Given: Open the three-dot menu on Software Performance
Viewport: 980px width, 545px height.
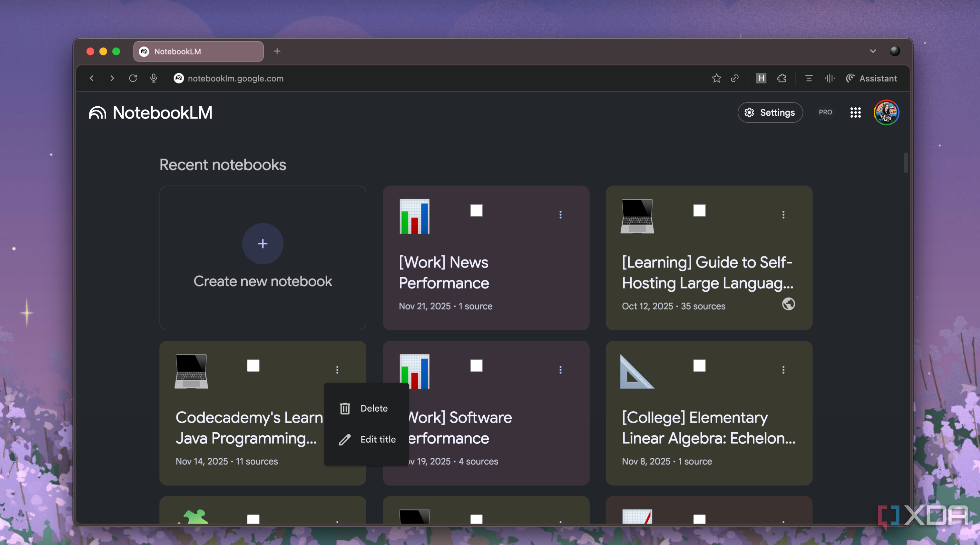Looking at the screenshot, I should coord(560,370).
